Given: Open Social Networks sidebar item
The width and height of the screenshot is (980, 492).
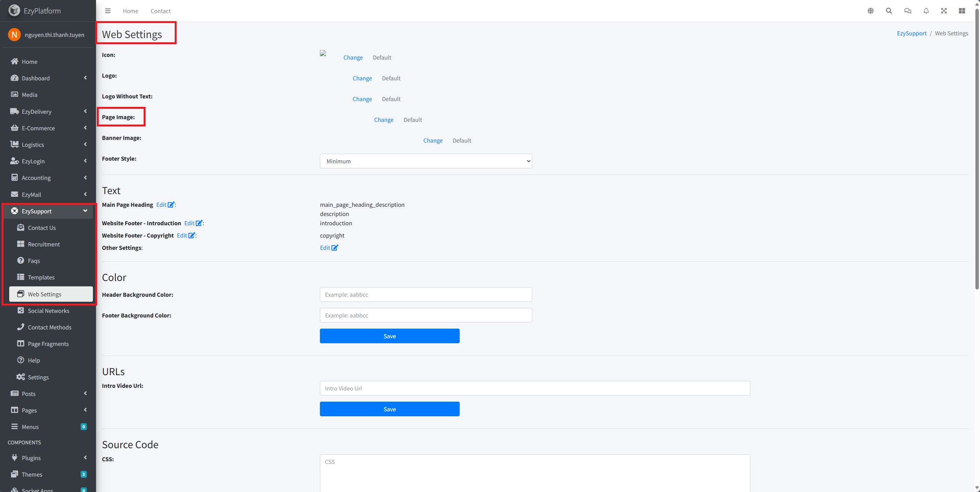Looking at the screenshot, I should tap(51, 311).
